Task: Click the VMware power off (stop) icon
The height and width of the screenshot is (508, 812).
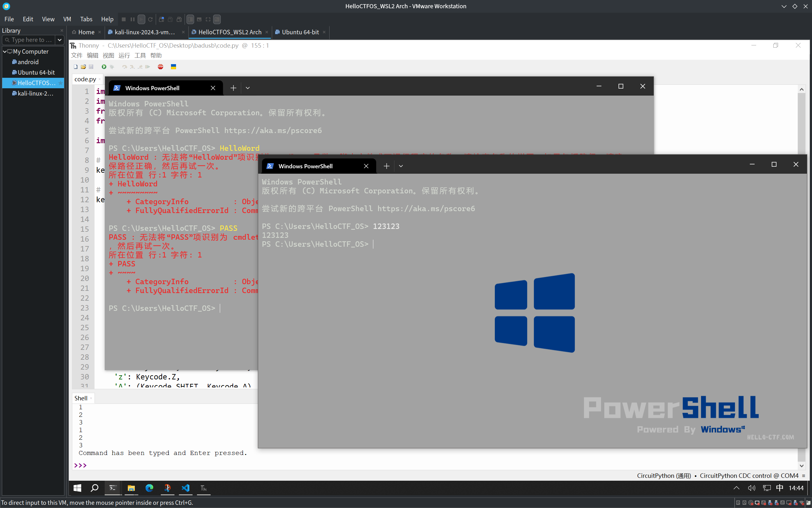Action: (123, 19)
